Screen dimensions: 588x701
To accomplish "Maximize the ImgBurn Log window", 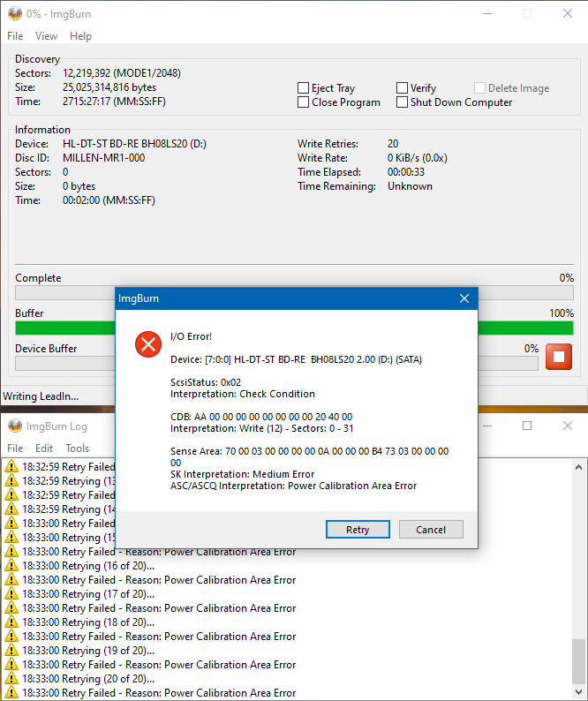I will 527,426.
